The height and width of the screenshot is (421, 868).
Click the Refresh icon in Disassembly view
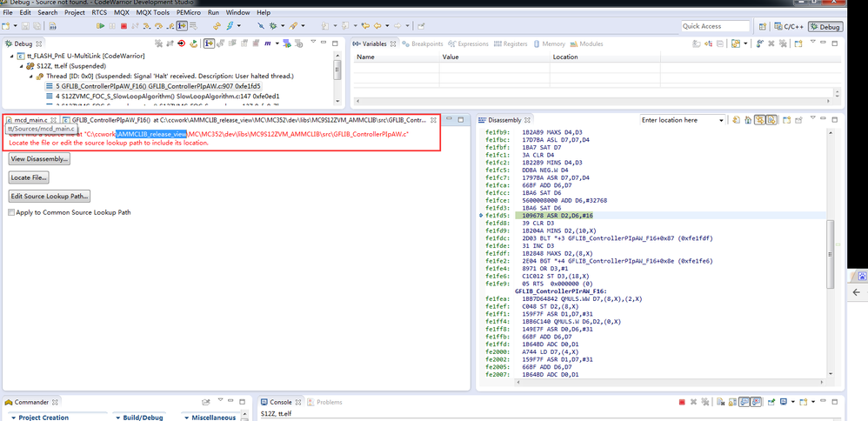pos(736,120)
